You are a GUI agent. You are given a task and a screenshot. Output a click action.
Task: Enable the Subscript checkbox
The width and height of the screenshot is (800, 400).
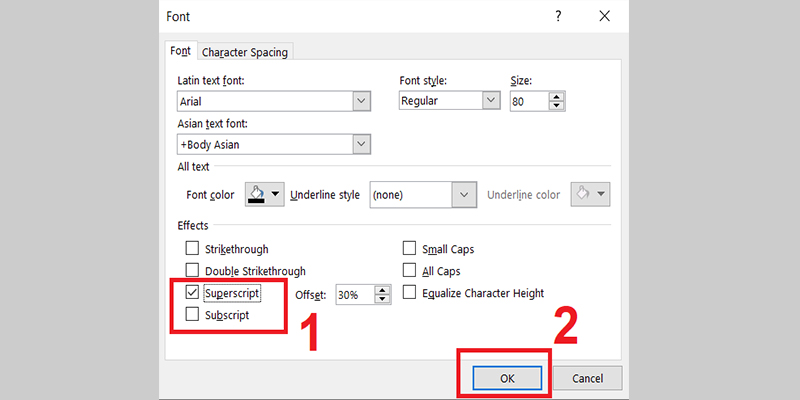[x=192, y=315]
